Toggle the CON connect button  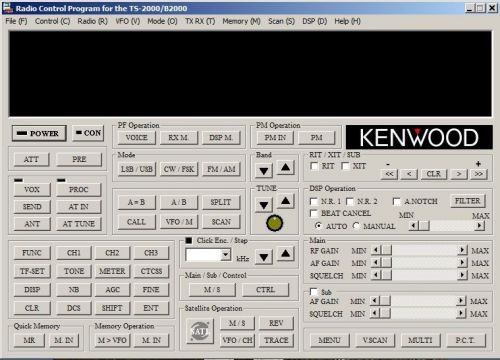click(x=88, y=133)
